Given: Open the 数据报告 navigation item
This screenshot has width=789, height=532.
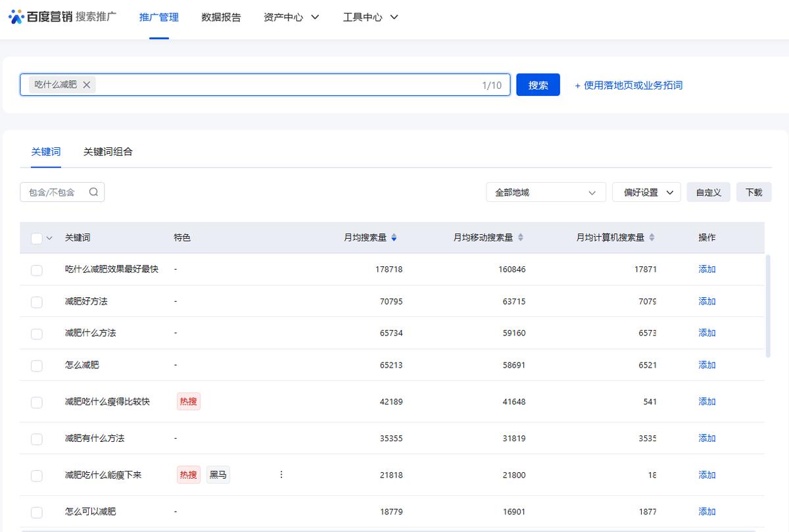Looking at the screenshot, I should point(220,18).
